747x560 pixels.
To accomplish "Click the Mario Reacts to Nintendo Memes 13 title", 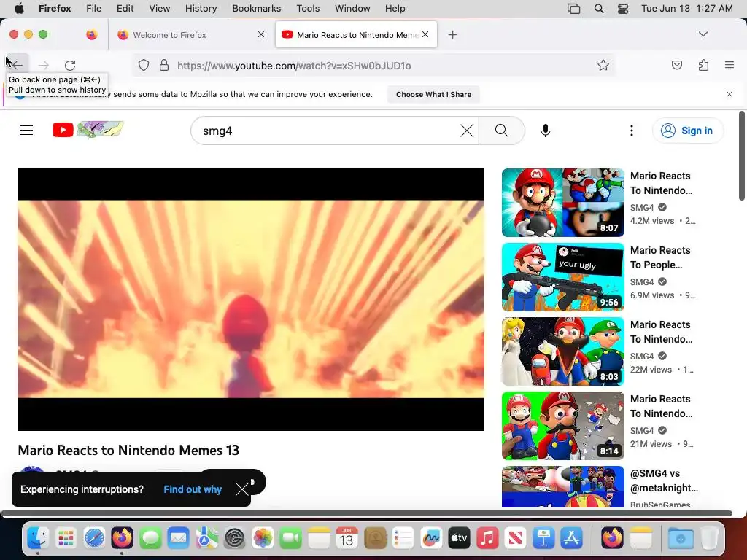I will [x=128, y=450].
